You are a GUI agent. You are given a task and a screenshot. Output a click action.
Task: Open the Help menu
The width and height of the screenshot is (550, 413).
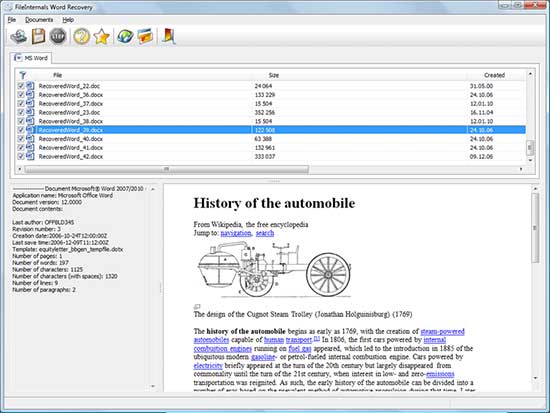click(x=68, y=20)
